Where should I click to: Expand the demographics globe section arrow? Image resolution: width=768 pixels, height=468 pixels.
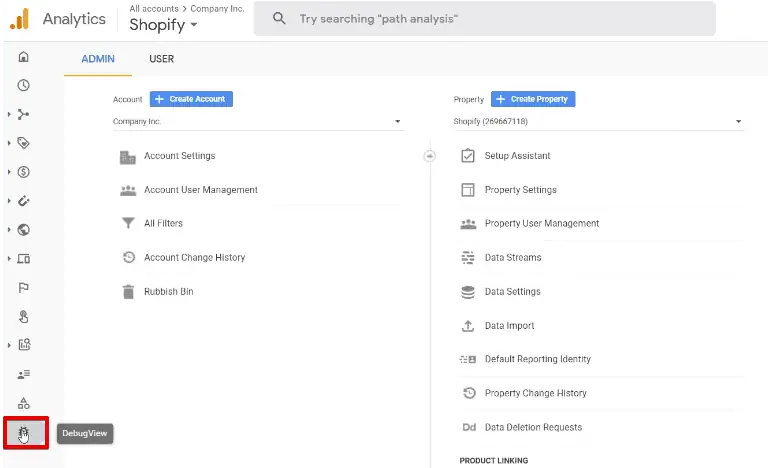(9, 230)
